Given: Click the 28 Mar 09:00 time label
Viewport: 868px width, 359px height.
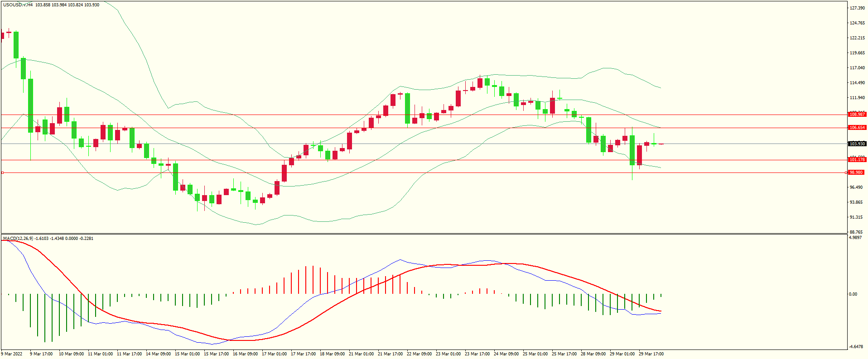Looking at the screenshot, I should [x=593, y=354].
